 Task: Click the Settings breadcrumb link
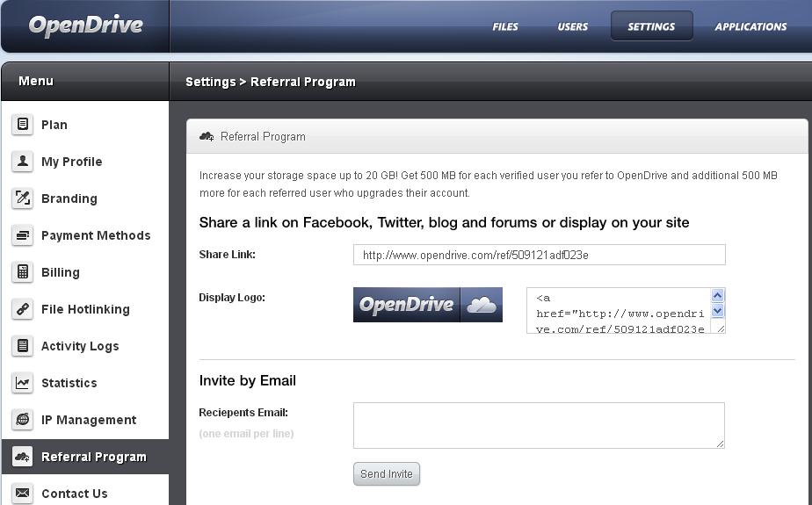pyautogui.click(x=210, y=82)
